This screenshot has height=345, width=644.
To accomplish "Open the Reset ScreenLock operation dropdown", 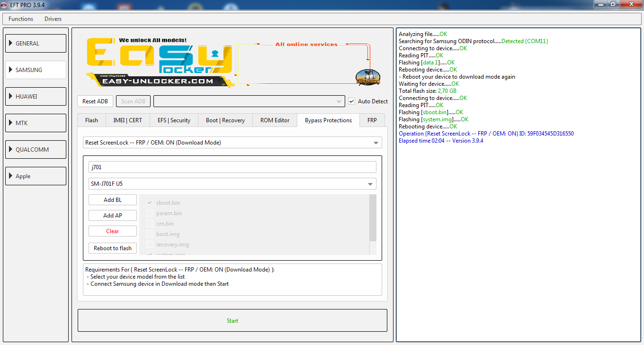I will [233, 142].
